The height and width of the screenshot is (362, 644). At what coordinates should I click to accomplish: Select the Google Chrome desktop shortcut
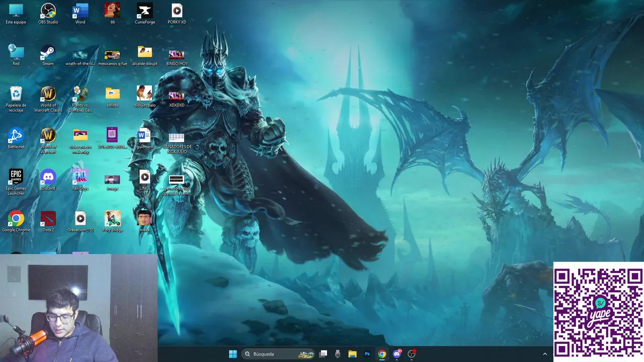16,222
